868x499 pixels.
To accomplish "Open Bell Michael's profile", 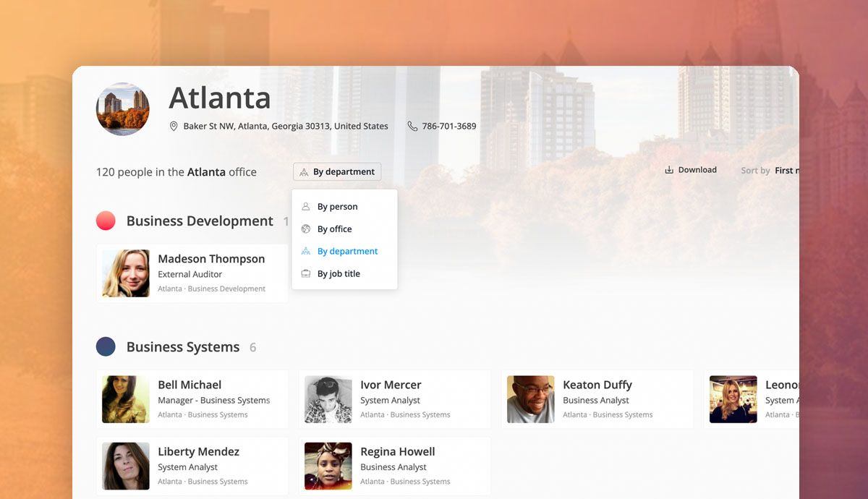I will tap(192, 398).
